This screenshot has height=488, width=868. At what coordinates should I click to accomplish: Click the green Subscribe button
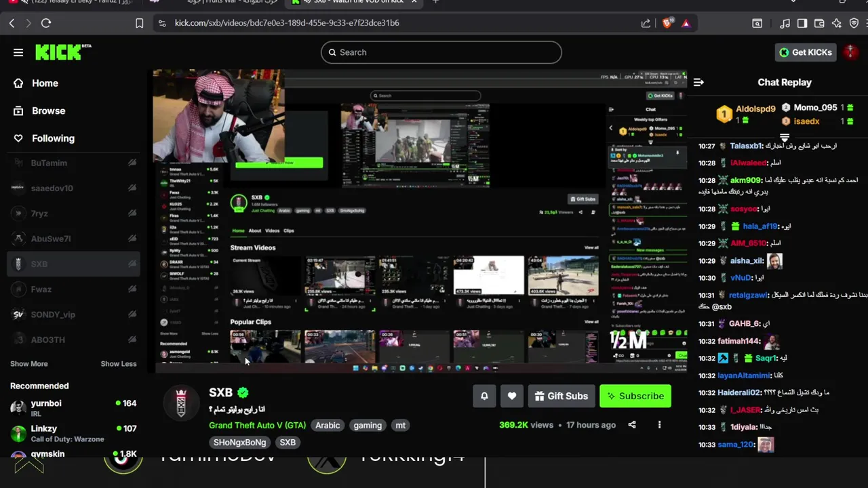tap(635, 396)
